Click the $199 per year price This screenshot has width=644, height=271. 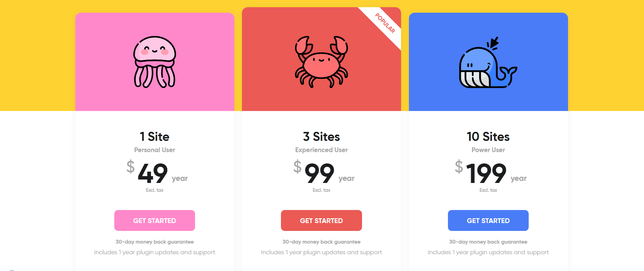491,172
